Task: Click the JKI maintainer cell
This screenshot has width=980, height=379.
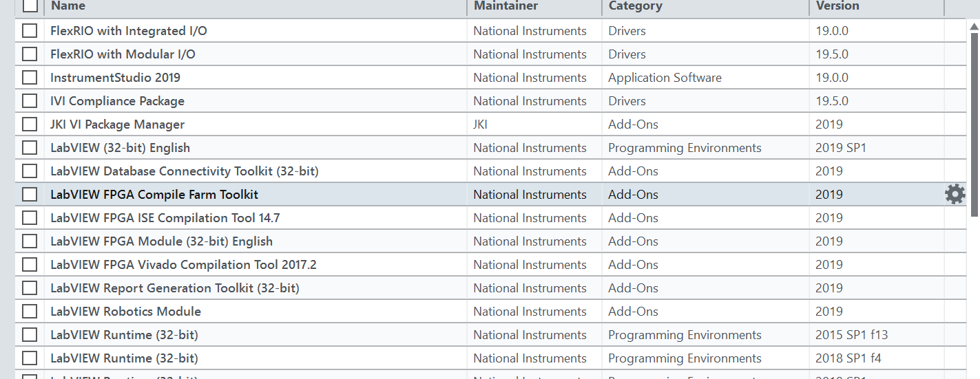Action: 480,124
